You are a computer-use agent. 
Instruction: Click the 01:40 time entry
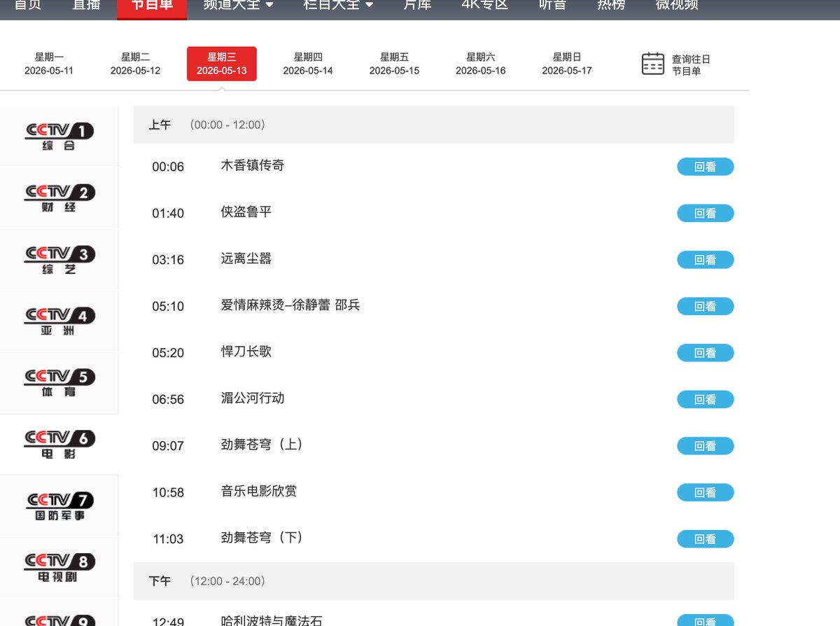point(168,214)
